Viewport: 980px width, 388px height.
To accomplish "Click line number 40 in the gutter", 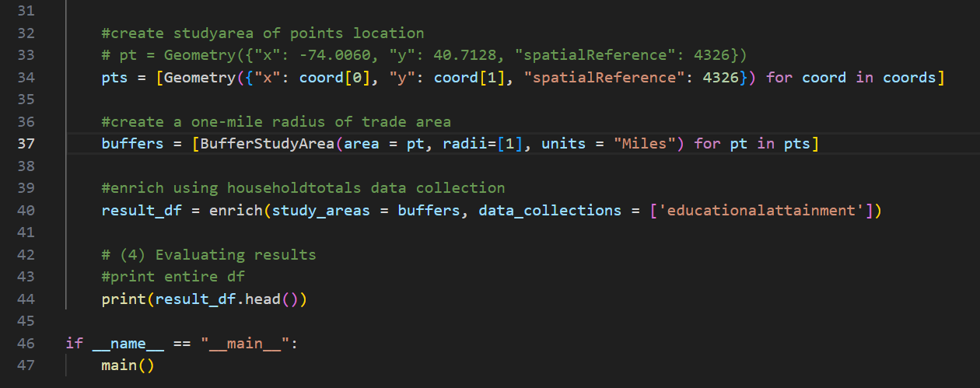I will coord(26,211).
